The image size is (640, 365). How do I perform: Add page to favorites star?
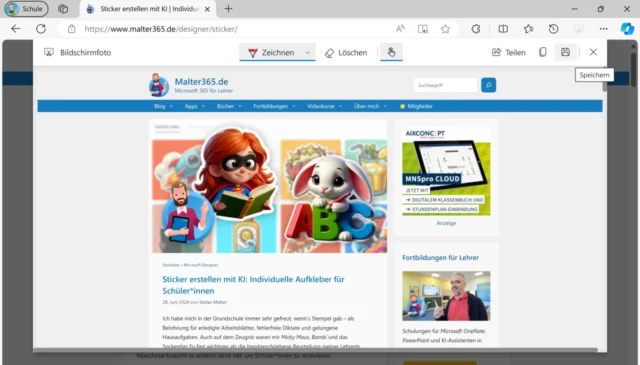(445, 29)
